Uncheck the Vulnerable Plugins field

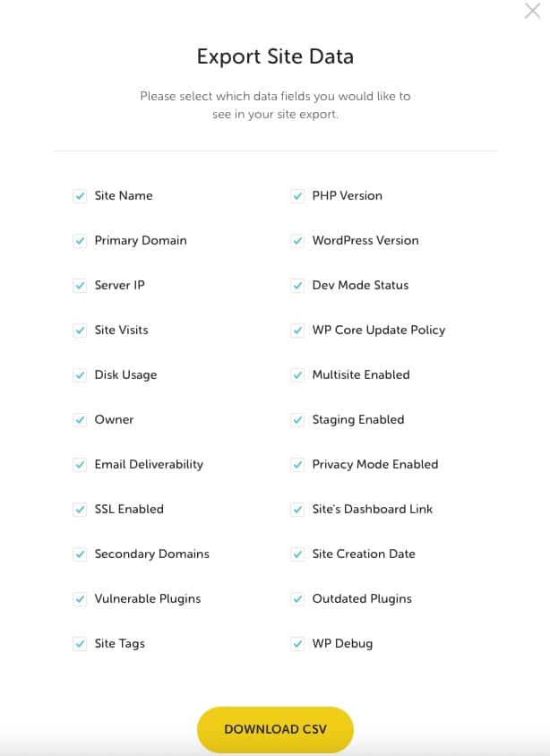pyautogui.click(x=80, y=598)
